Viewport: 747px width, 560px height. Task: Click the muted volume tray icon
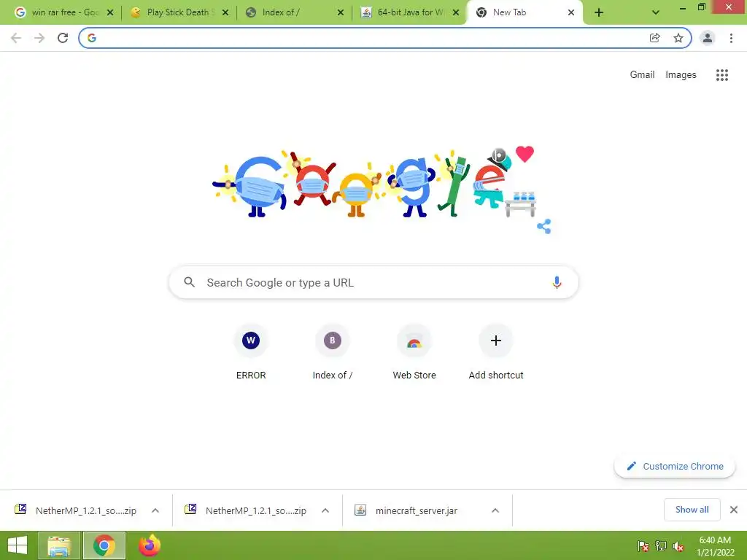tap(678, 545)
